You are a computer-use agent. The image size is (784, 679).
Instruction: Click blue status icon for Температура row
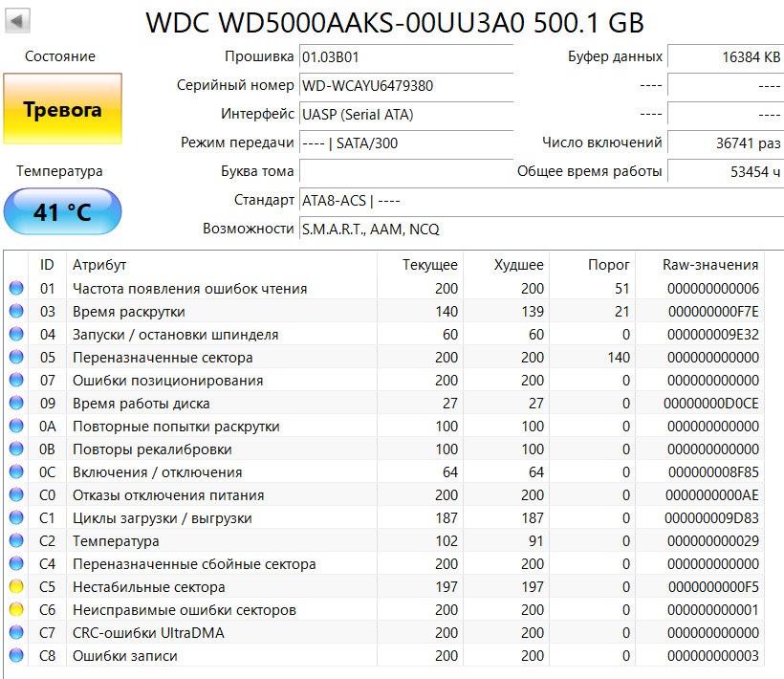click(x=16, y=541)
